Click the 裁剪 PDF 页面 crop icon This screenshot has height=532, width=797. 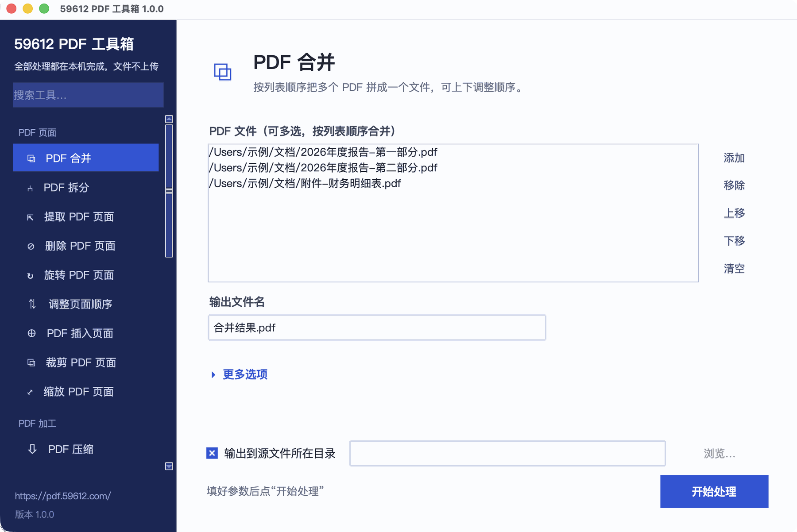31,362
